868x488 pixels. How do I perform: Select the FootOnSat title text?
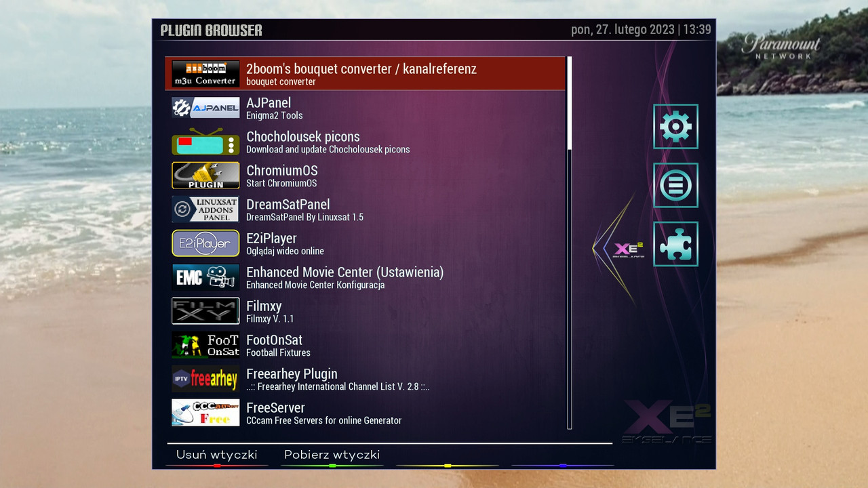[x=275, y=340]
